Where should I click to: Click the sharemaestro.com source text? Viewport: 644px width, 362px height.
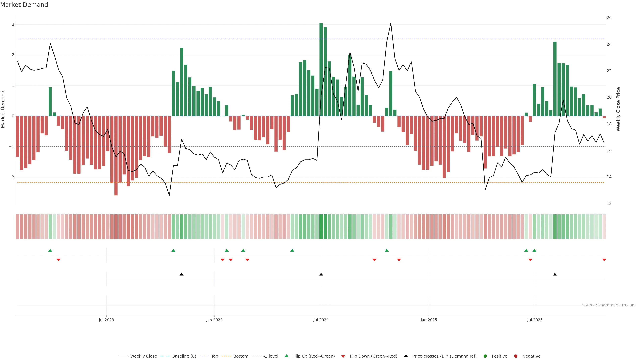(x=609, y=305)
